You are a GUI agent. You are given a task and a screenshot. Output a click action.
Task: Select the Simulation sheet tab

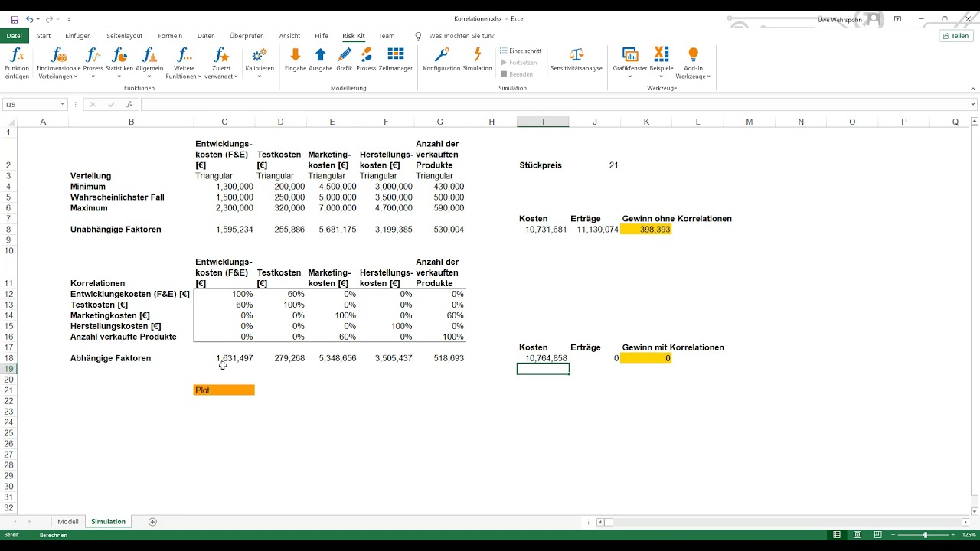[108, 522]
